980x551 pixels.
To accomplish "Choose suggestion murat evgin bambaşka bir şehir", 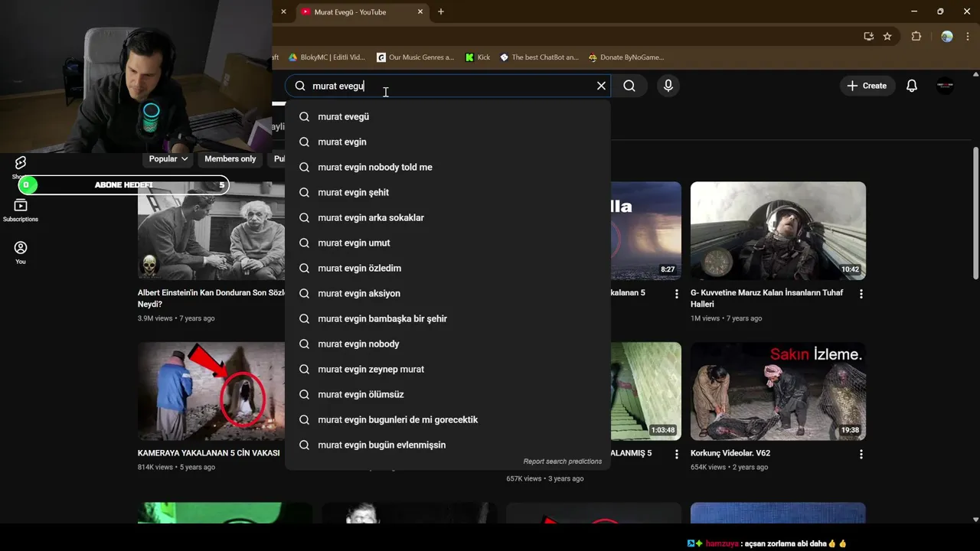I will [448, 318].
